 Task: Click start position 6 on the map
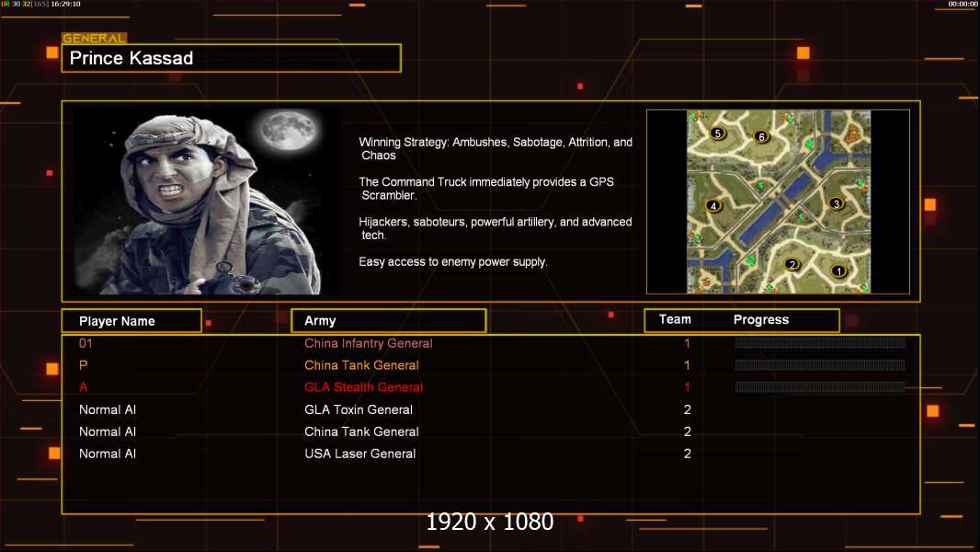click(x=760, y=137)
